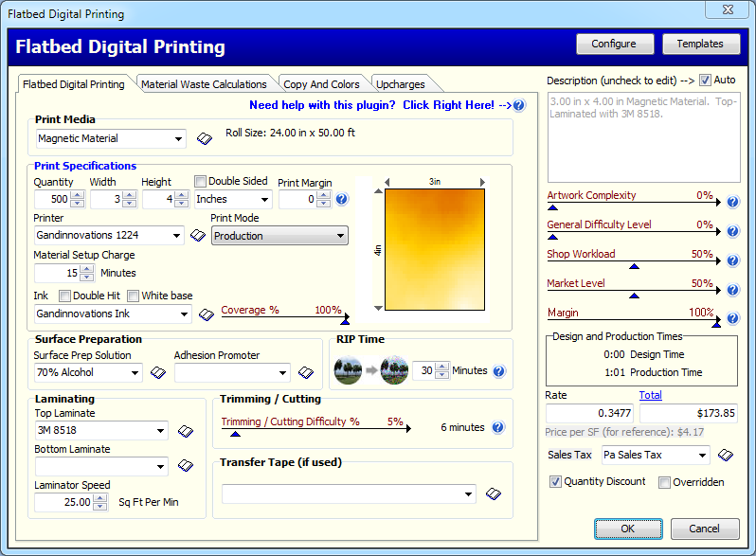Click the book icon beside Pa Sales Tax
This screenshot has height=556, width=756.
click(x=725, y=456)
